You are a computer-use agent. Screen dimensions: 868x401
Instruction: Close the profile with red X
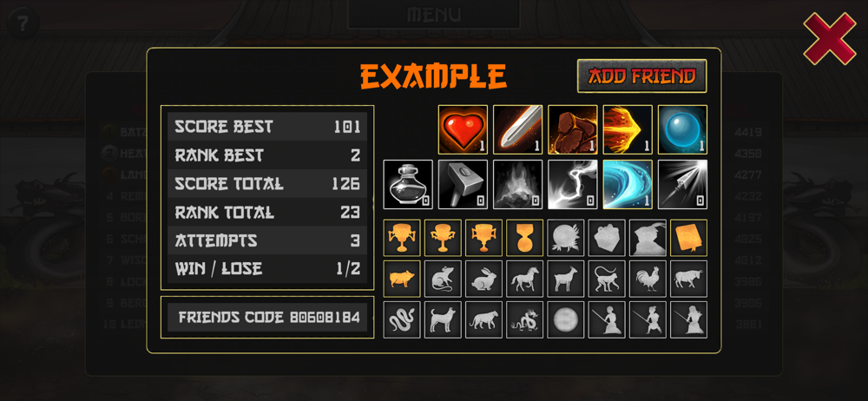point(830,39)
